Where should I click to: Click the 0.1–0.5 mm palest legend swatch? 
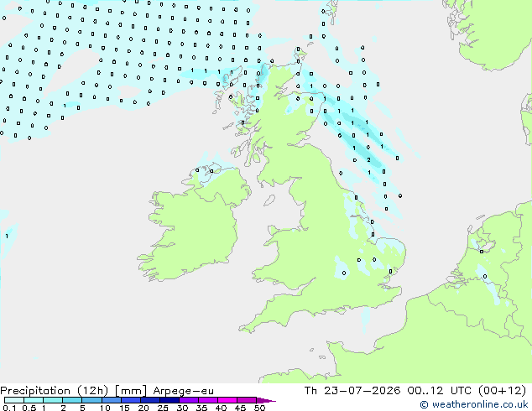click(14, 400)
